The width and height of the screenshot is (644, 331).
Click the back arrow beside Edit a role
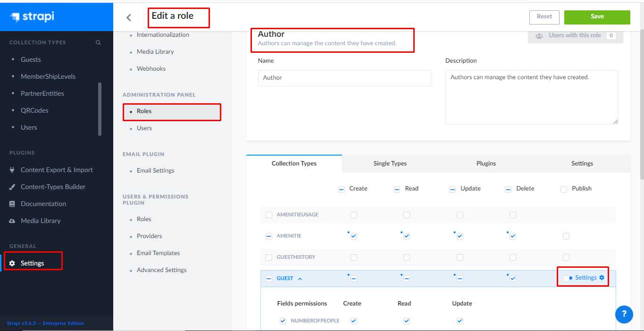tap(129, 18)
